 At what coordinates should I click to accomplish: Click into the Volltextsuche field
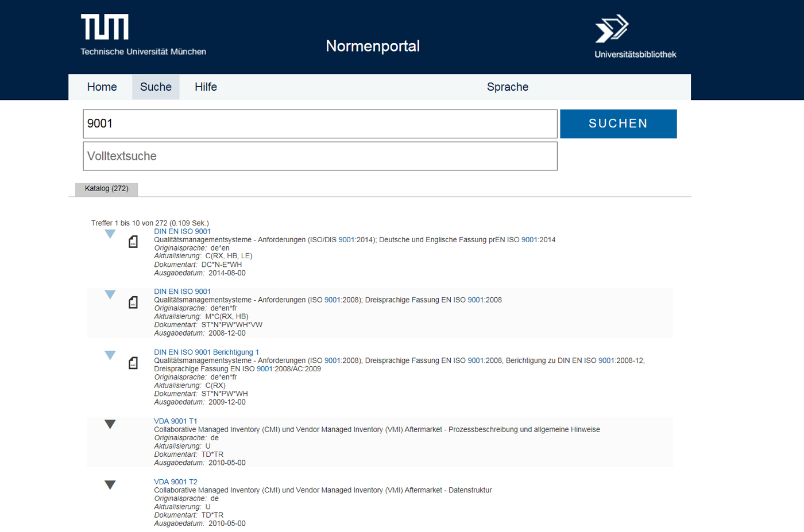click(320, 156)
